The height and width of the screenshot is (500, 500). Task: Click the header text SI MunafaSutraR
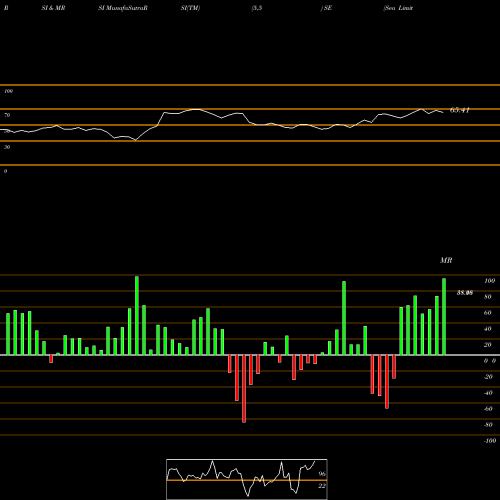pos(123,8)
